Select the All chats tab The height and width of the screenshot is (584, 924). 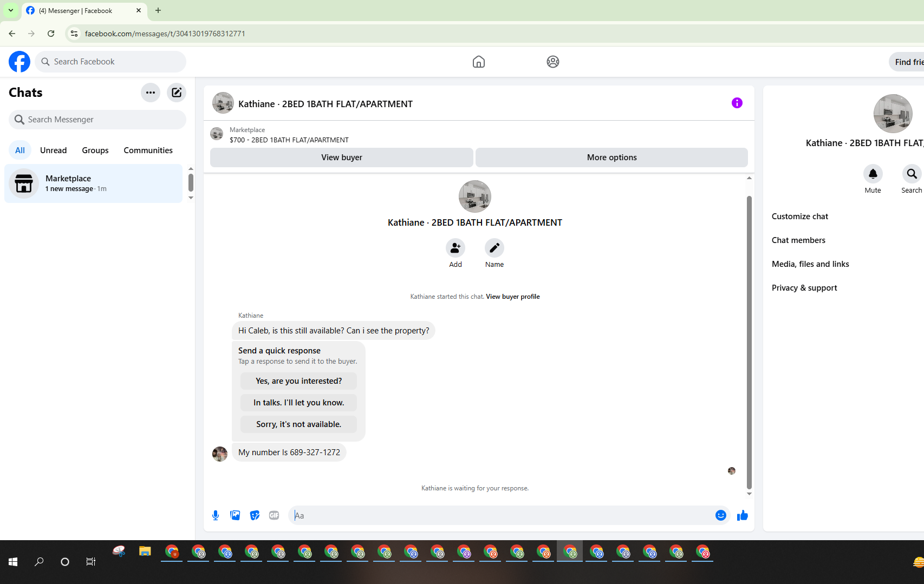click(x=20, y=150)
